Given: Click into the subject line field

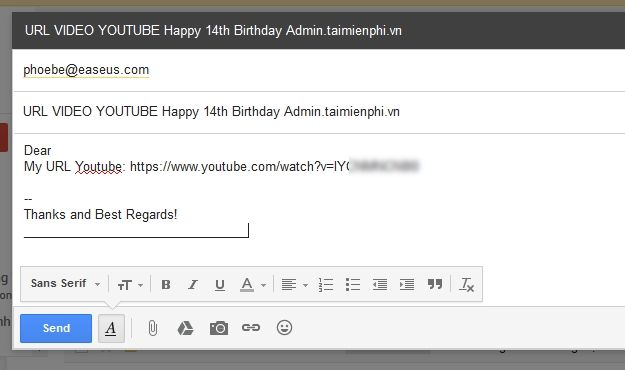Looking at the screenshot, I should click(x=319, y=112).
